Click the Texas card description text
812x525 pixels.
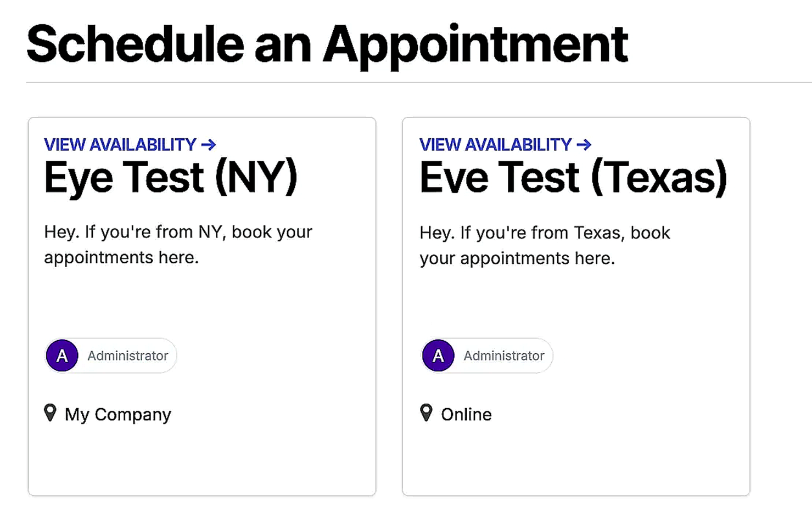coord(545,245)
